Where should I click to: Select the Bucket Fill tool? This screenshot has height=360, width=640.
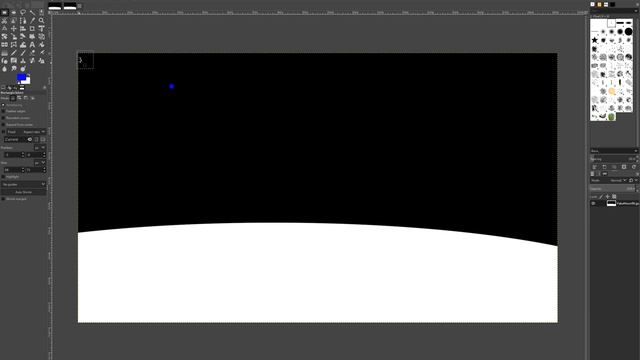(41, 44)
